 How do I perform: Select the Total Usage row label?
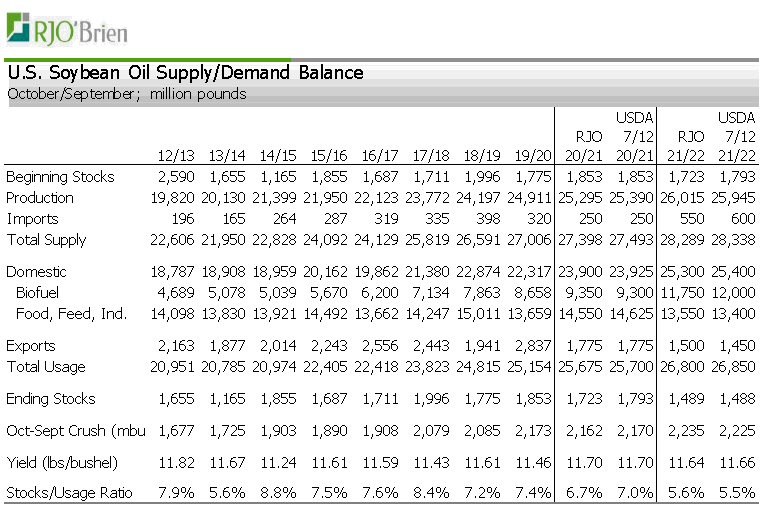click(x=45, y=367)
